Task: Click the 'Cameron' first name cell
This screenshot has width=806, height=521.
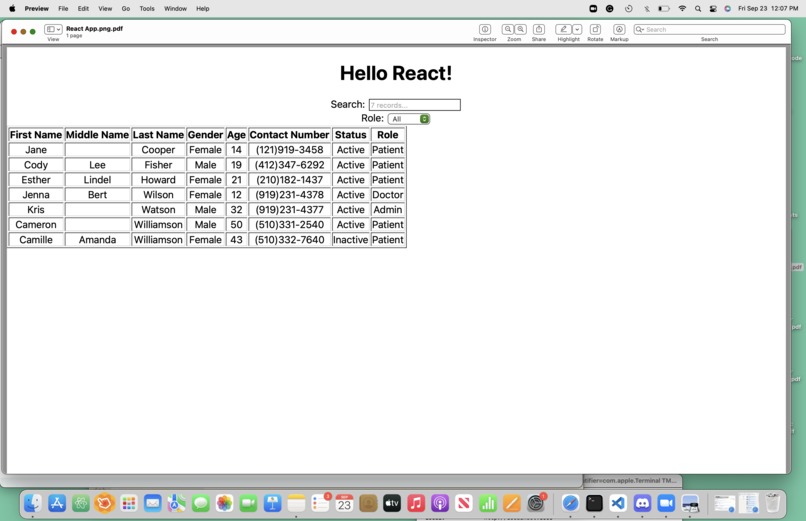Action: 36,225
